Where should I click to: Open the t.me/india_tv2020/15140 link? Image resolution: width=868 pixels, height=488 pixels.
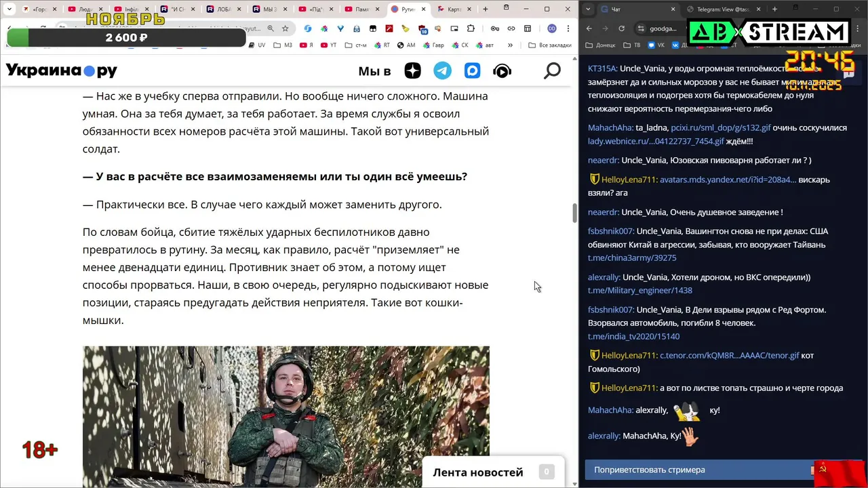[633, 336]
